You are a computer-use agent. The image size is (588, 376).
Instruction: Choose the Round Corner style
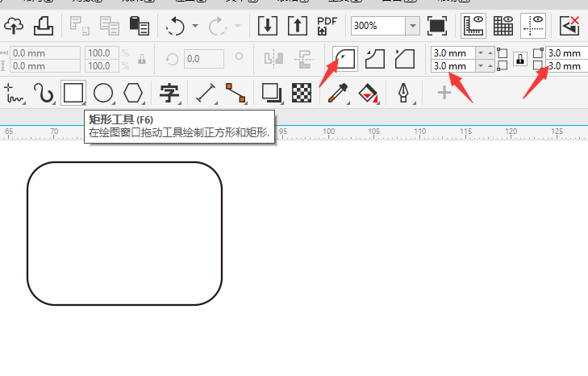click(345, 59)
